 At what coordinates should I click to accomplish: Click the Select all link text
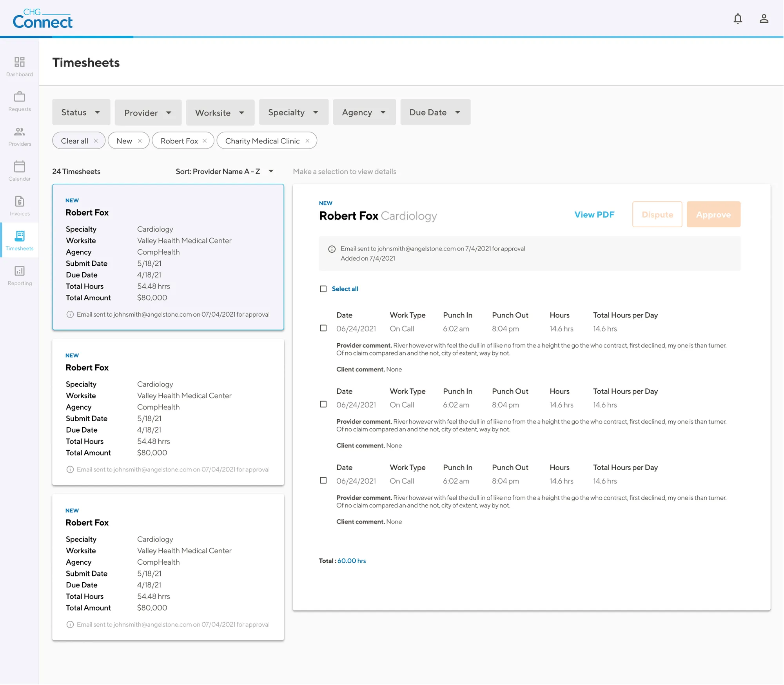pos(345,289)
